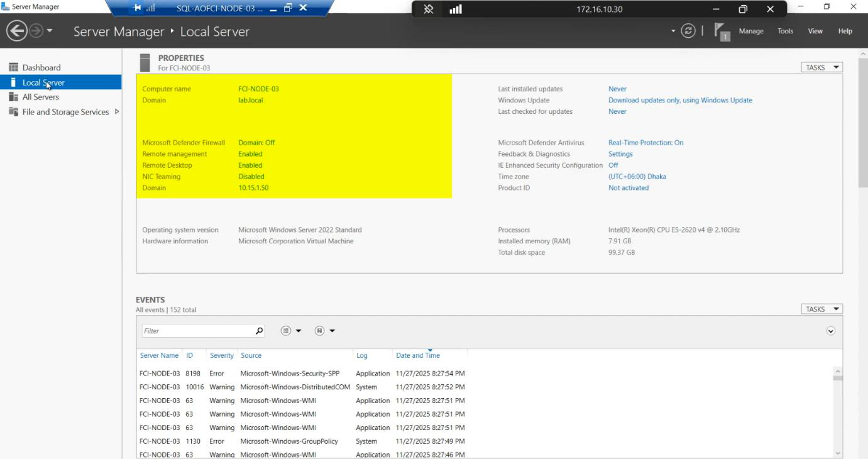Click Remote management Enabled link
The height and width of the screenshot is (459, 868).
pyautogui.click(x=250, y=154)
